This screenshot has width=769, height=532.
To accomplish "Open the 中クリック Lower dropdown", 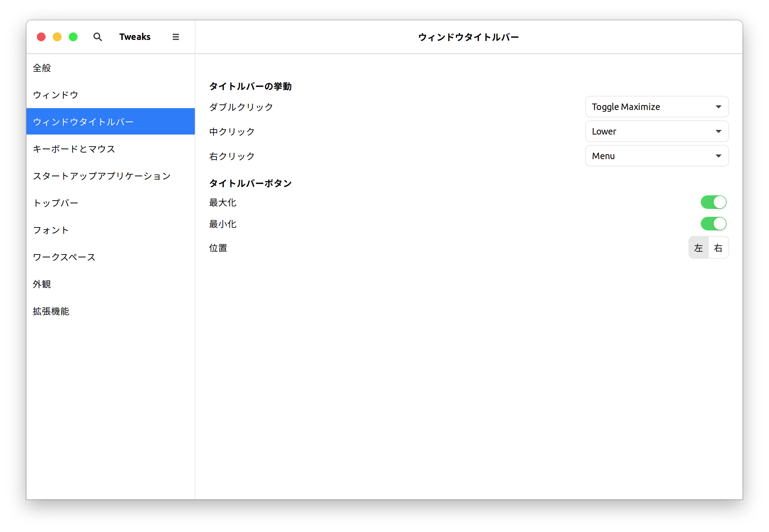I will pyautogui.click(x=657, y=131).
